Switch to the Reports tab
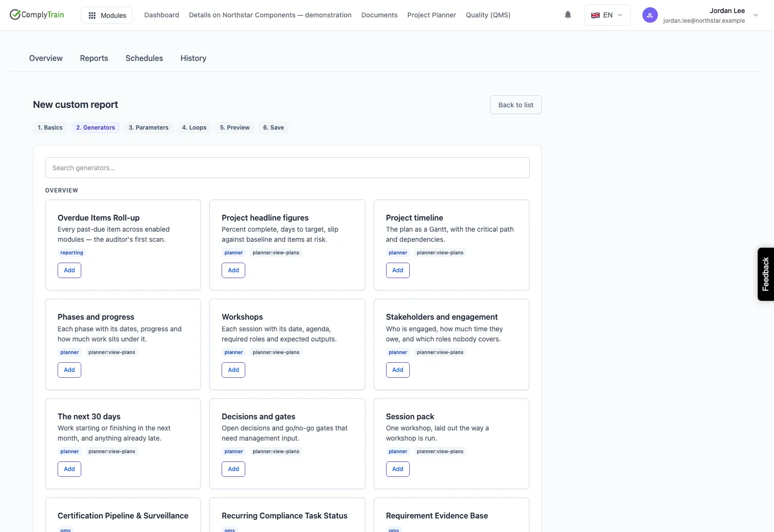The image size is (774, 532). 94,58
